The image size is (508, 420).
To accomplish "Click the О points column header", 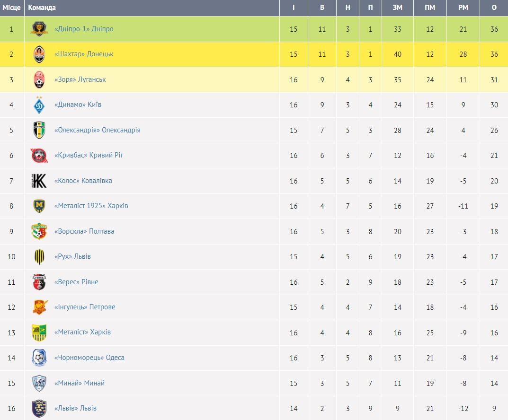I will click(x=494, y=8).
